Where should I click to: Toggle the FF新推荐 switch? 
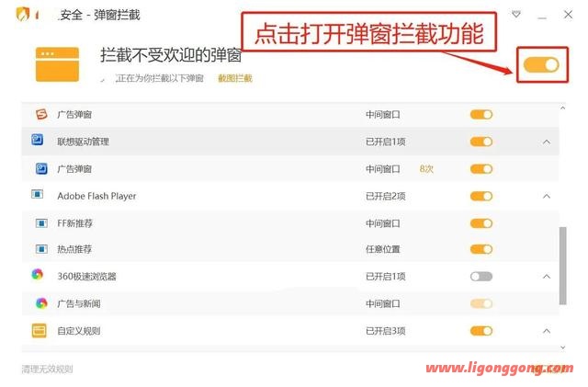481,223
